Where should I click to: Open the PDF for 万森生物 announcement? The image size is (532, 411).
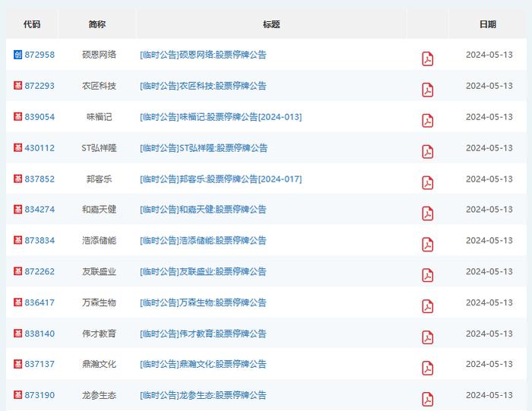pyautogui.click(x=427, y=307)
